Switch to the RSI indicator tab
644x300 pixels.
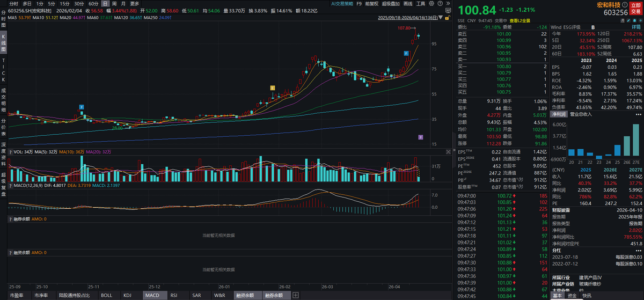pos(174,295)
